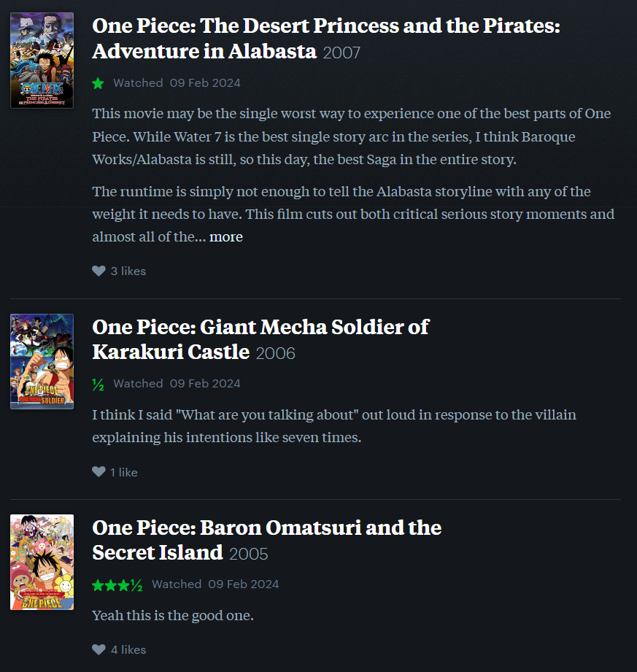
Task: Click the 2007 release year link
Action: [341, 53]
